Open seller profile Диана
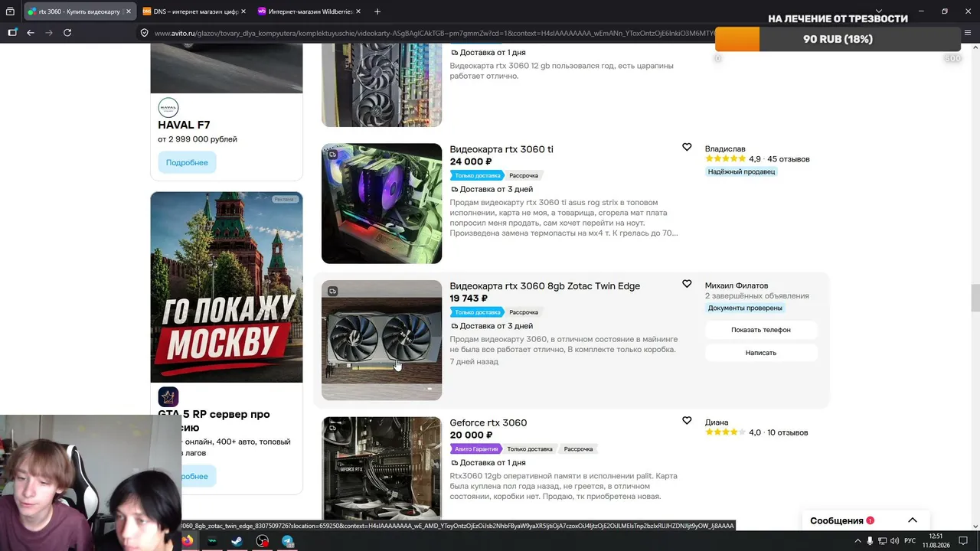Screen dimensions: 980x551 click(717, 422)
